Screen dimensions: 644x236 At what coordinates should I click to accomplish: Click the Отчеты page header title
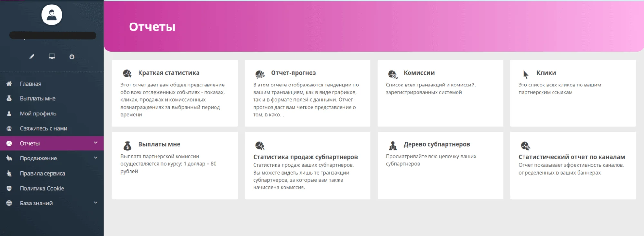152,27
